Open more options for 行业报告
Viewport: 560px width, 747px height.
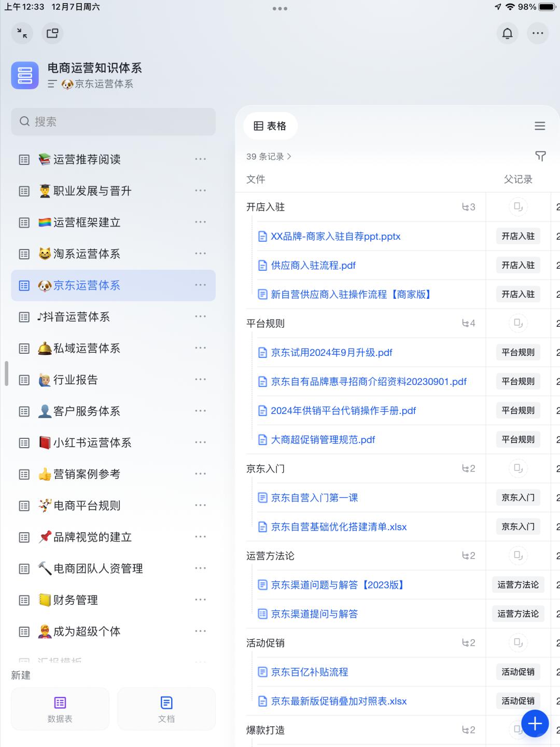click(x=201, y=380)
